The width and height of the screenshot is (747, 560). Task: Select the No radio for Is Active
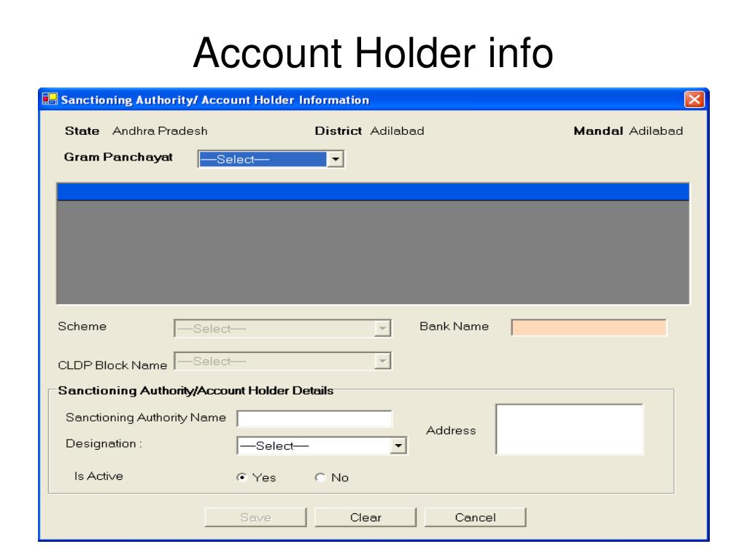click(320, 477)
